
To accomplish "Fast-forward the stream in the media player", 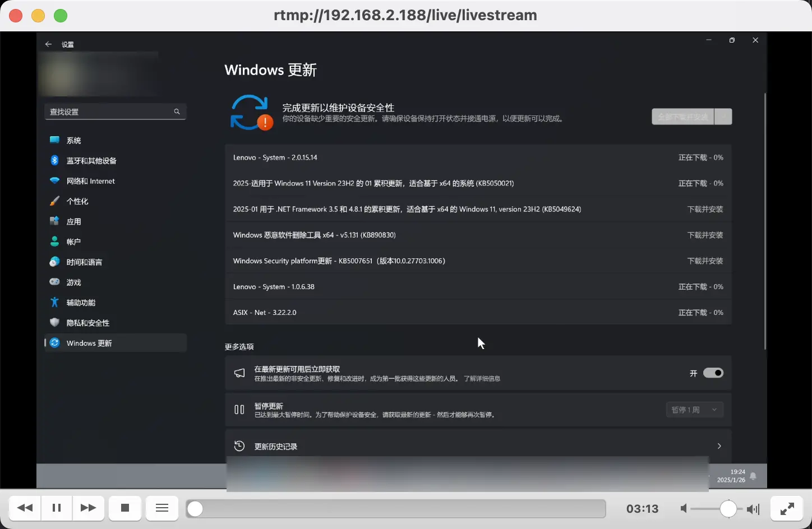I will [88, 508].
